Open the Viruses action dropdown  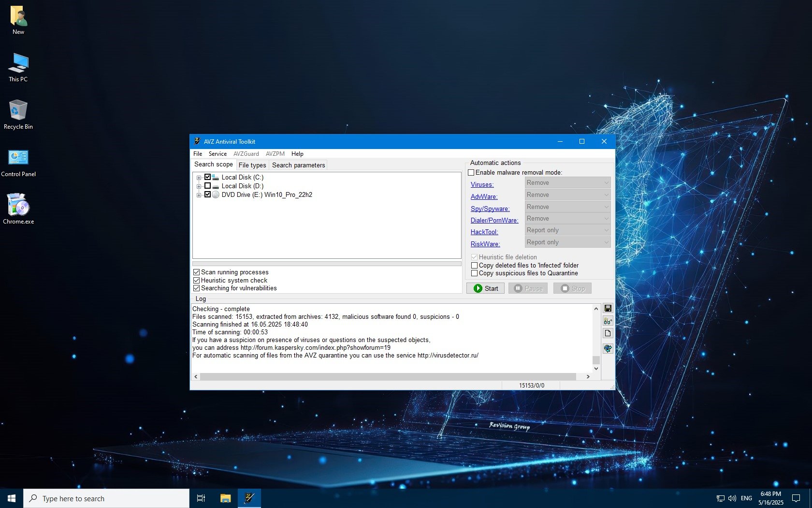[567, 183]
